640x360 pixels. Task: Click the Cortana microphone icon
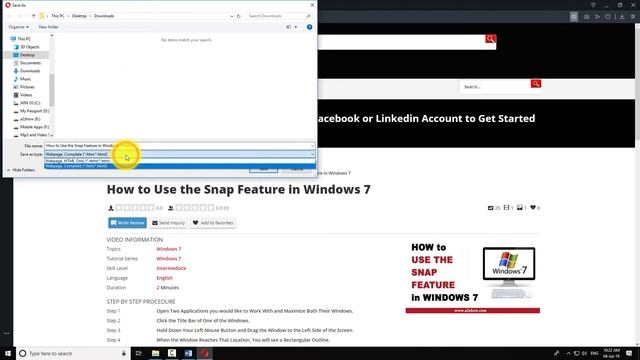pos(124,353)
